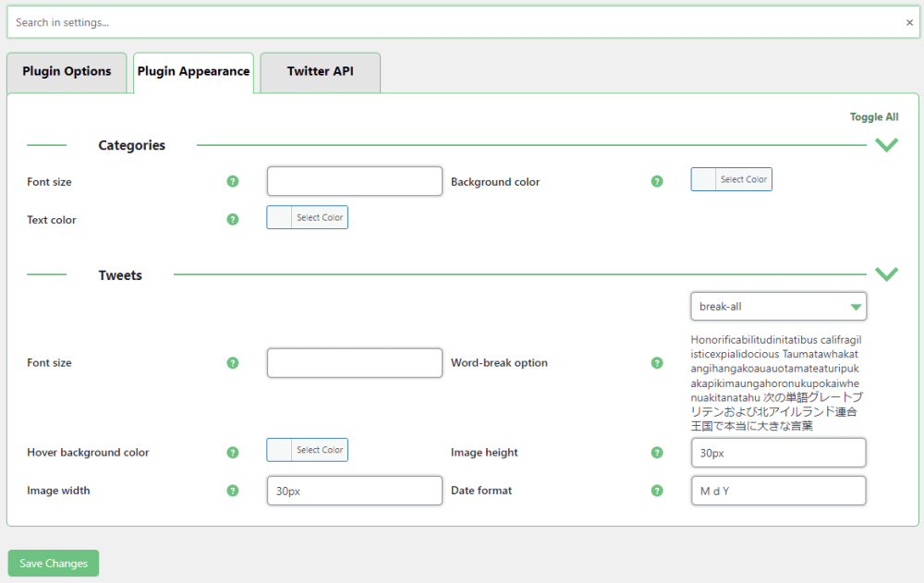Image resolution: width=924 pixels, height=583 pixels.
Task: Click help icon beside Categories Font size
Action: (233, 181)
